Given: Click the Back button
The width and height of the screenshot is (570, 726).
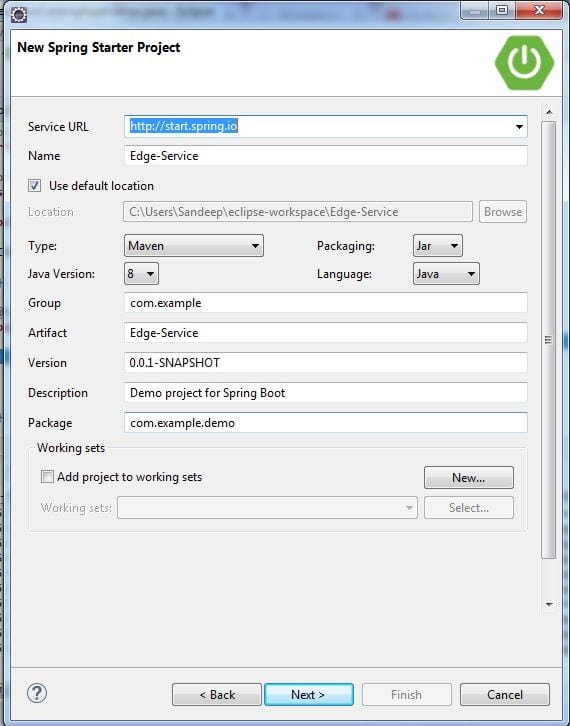Looking at the screenshot, I should [x=217, y=695].
